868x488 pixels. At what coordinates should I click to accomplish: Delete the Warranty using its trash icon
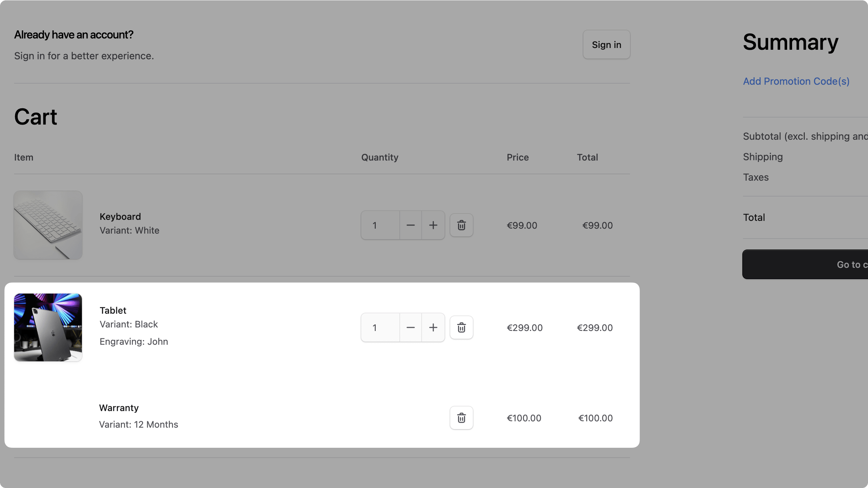pos(461,418)
